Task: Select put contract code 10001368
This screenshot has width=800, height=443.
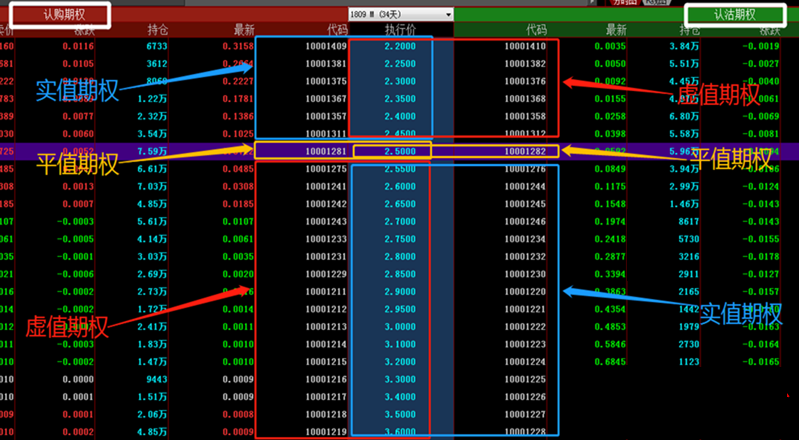Action: (525, 99)
